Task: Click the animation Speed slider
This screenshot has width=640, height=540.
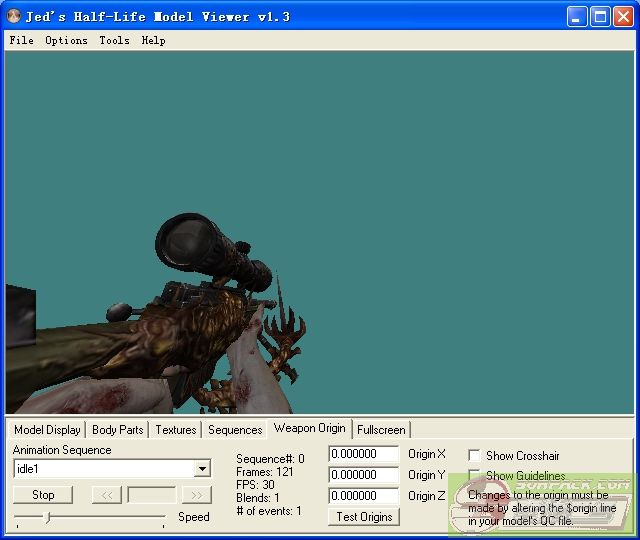Action: tap(89, 517)
